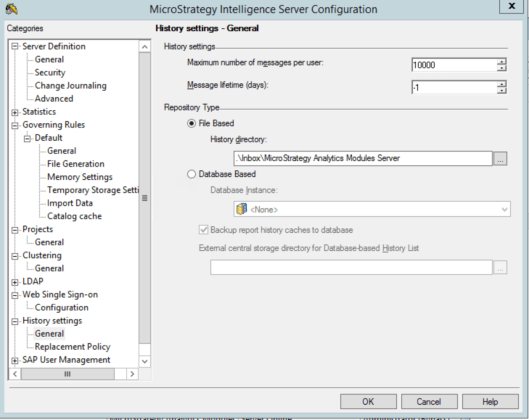
Task: Collapse the Server Definition node
Action: click(15, 46)
